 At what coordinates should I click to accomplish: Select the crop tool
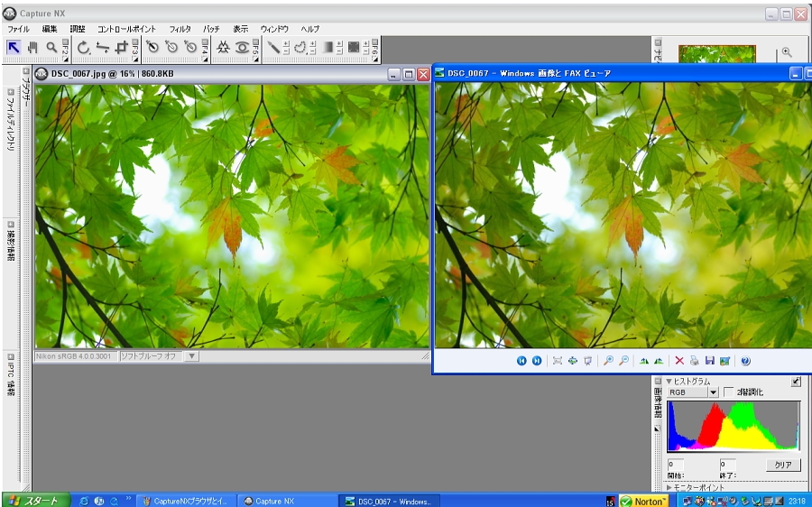[121, 48]
